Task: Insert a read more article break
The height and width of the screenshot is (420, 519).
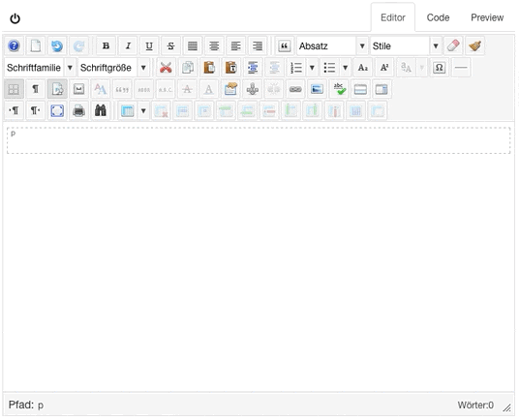Action: point(360,89)
